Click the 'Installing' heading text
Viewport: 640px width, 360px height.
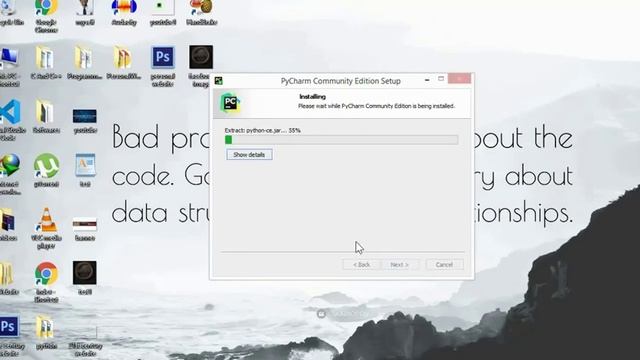(312, 97)
